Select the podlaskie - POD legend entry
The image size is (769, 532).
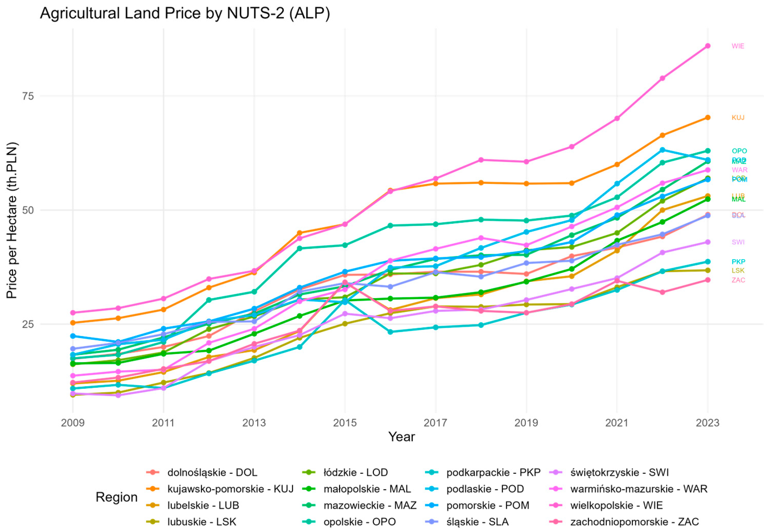[485, 489]
